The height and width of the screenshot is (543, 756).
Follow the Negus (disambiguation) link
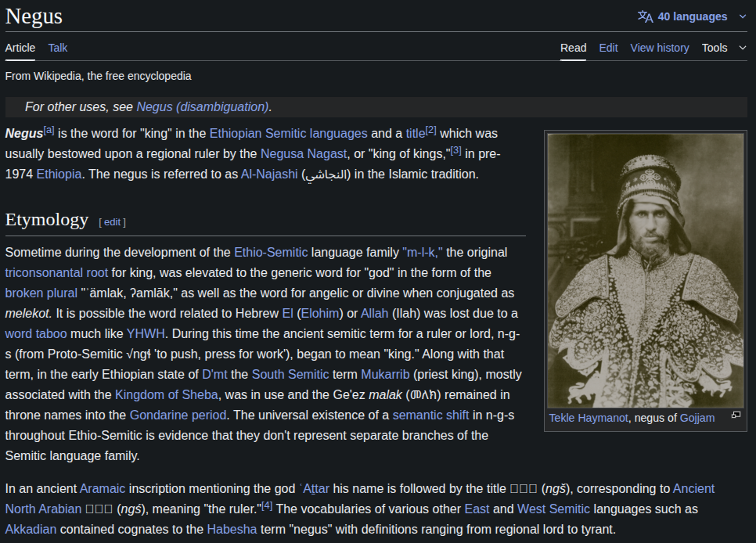point(202,107)
